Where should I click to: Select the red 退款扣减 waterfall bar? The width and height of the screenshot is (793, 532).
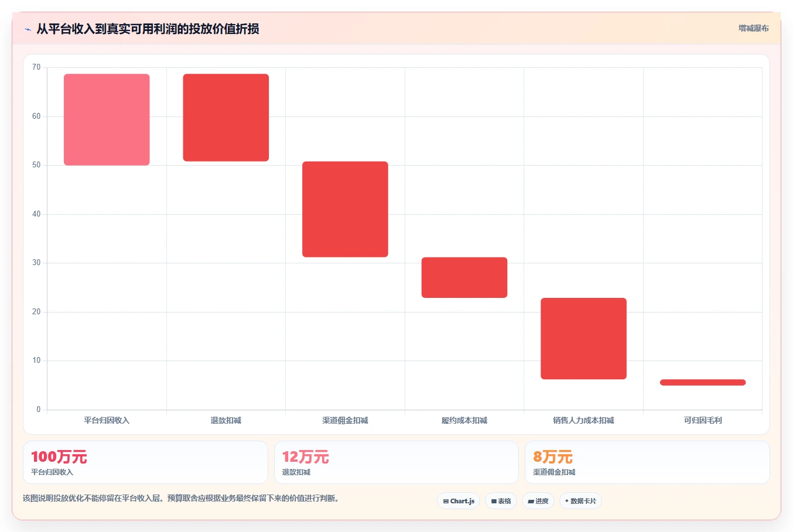point(226,118)
